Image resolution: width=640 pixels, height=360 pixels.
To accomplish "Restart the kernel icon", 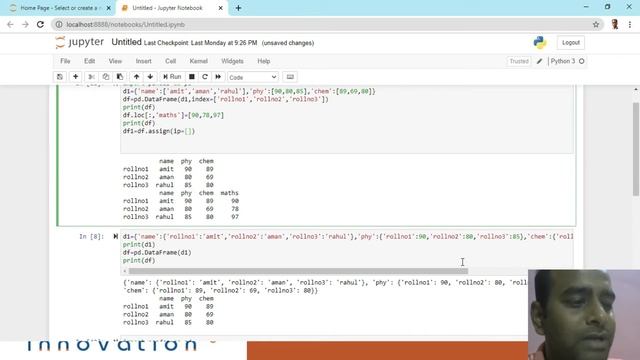I will (x=205, y=77).
